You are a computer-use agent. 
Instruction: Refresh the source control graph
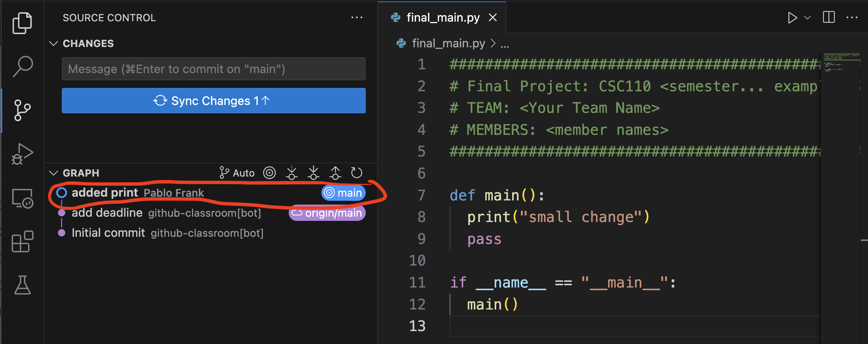click(x=357, y=173)
